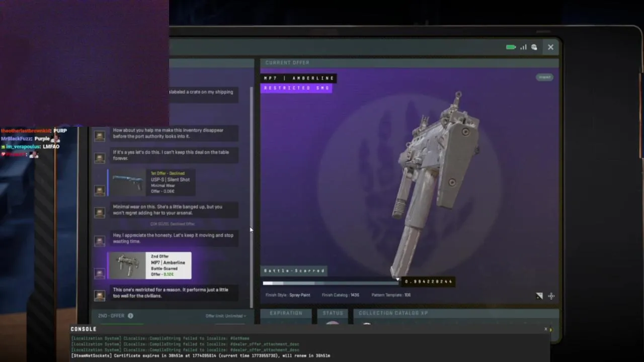Image resolution: width=644 pixels, height=362 pixels.
Task: Click the CONSOLE title label
Action: pyautogui.click(x=84, y=329)
